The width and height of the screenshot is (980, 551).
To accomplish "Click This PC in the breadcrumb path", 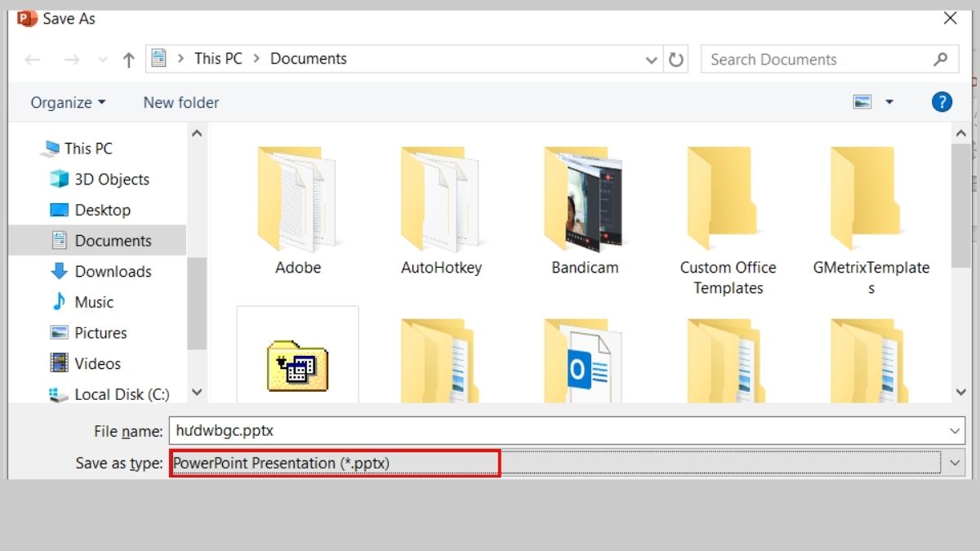I will click(217, 58).
